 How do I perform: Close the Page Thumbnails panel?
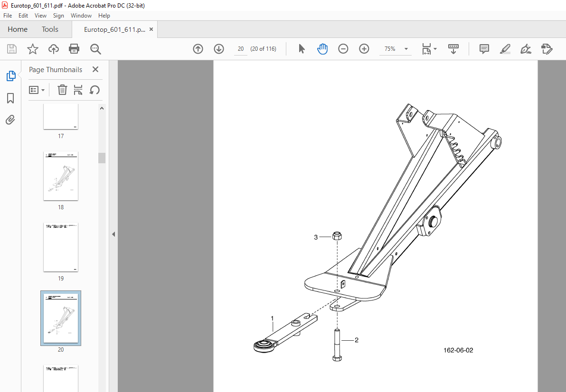(x=95, y=69)
